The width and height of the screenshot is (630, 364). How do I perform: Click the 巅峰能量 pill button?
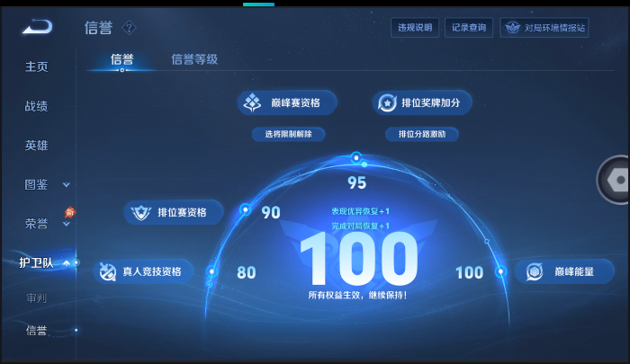(x=564, y=271)
